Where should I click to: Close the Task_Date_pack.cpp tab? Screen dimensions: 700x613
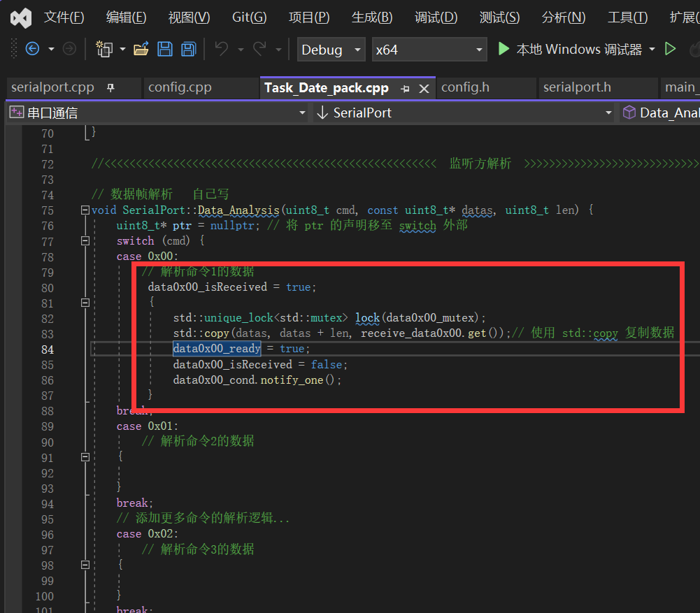pos(424,89)
